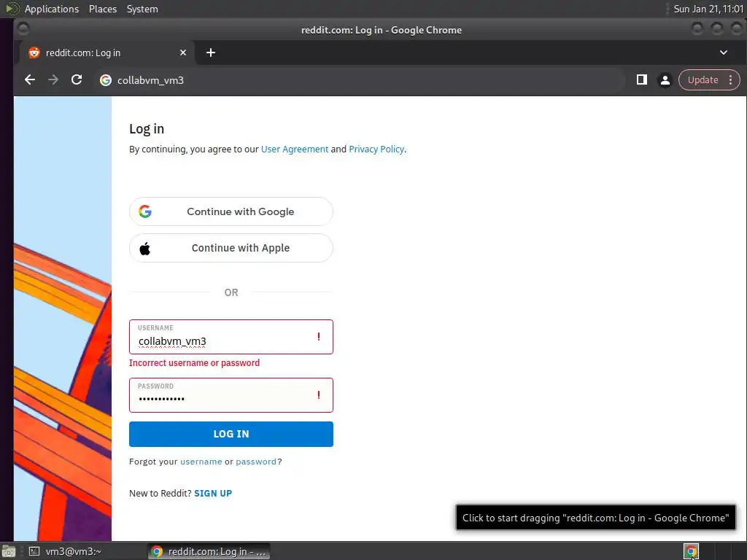The image size is (747, 560).
Task: Open the Applications menu
Action: (x=52, y=9)
